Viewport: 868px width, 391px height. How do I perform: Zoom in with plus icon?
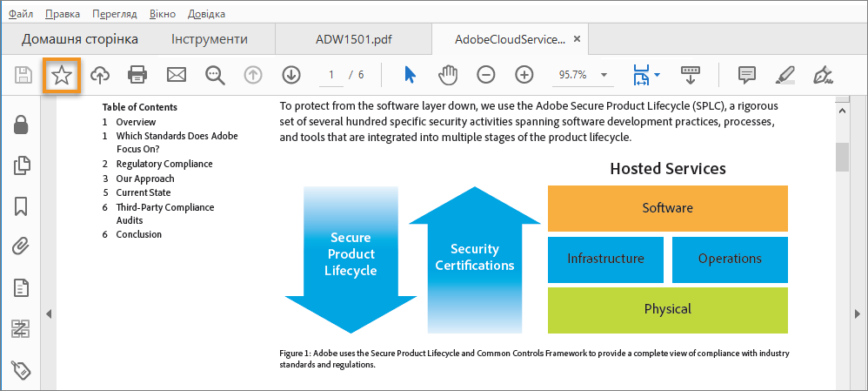pos(524,75)
